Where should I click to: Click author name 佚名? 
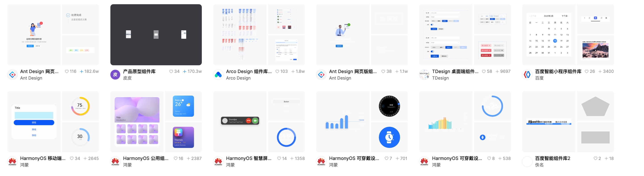[539, 165]
